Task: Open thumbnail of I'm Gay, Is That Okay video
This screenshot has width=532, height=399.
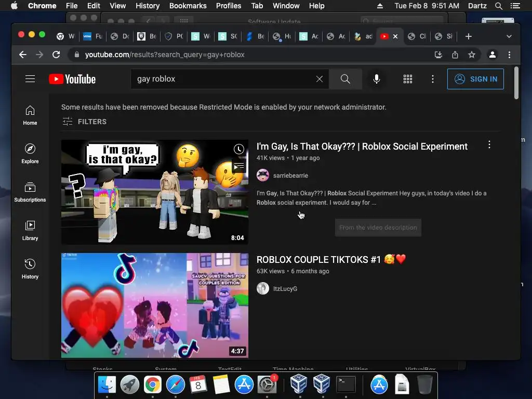Action: tap(155, 192)
